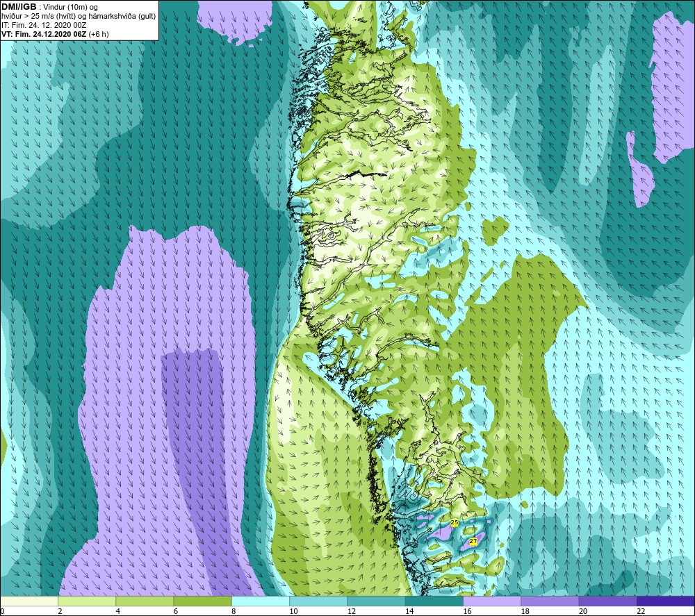Click the lavender 16–18 m/s legend swatch
The width and height of the screenshot is (695, 616).
492,601
